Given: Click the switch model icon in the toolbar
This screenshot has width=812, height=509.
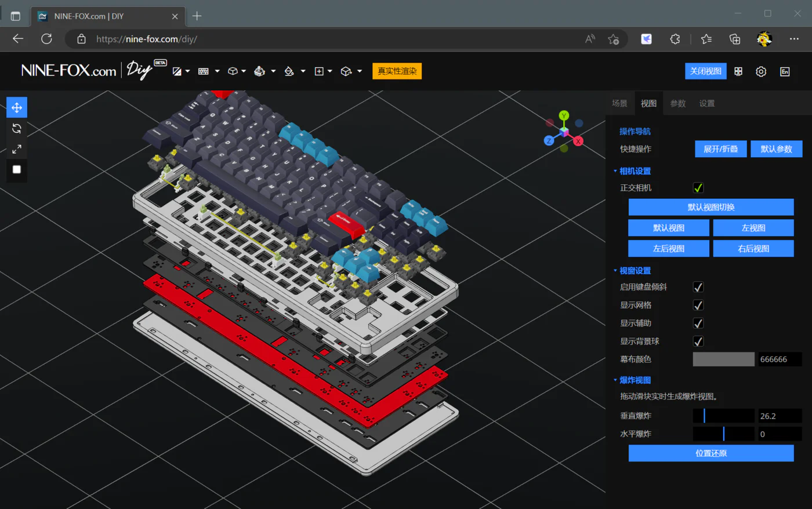Looking at the screenshot, I should point(260,71).
